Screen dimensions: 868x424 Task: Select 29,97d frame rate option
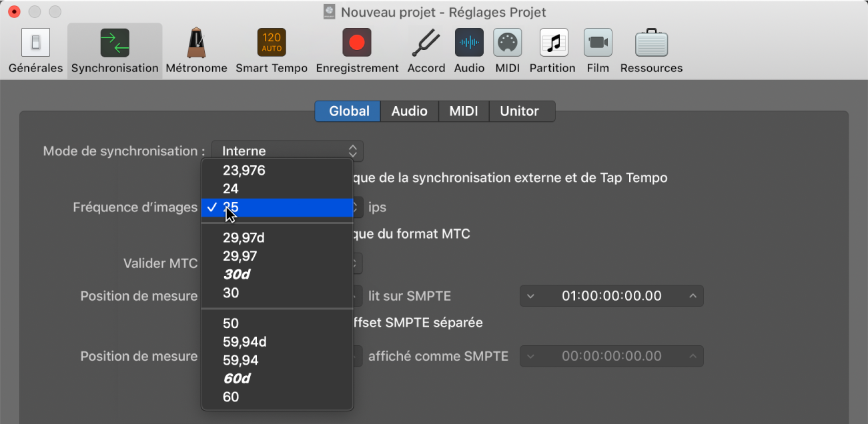(244, 238)
